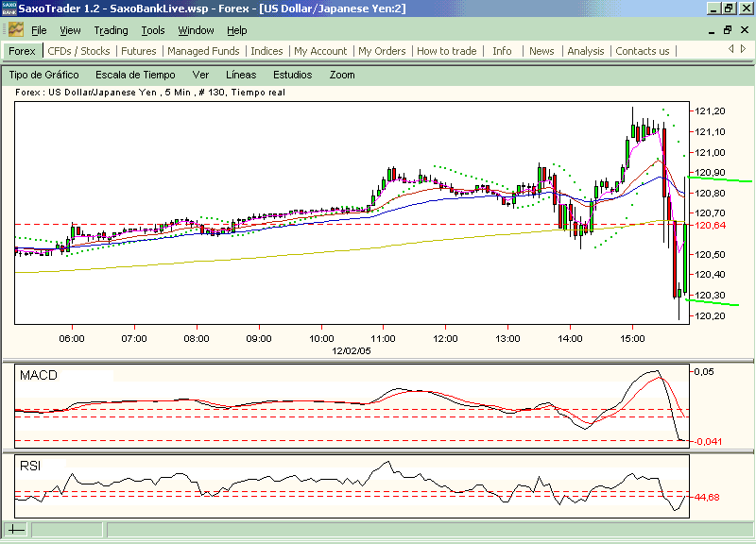Open the Help menu
This screenshot has width=756, height=544.
(x=237, y=30)
